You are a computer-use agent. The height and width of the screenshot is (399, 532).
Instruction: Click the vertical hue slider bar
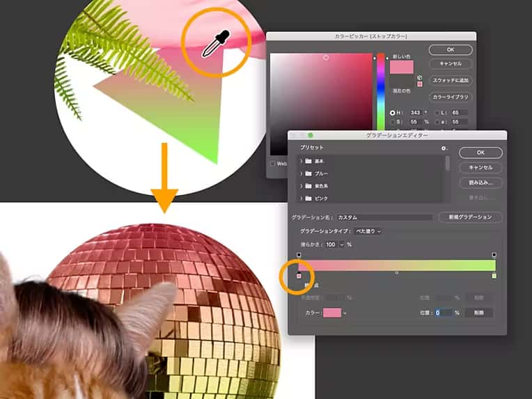[x=381, y=92]
